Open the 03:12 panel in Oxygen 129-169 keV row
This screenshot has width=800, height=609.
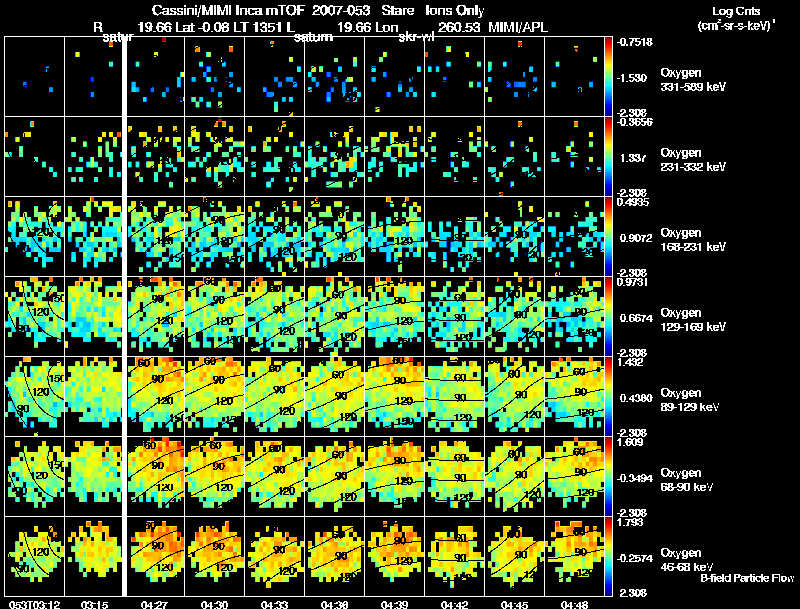(x=34, y=317)
